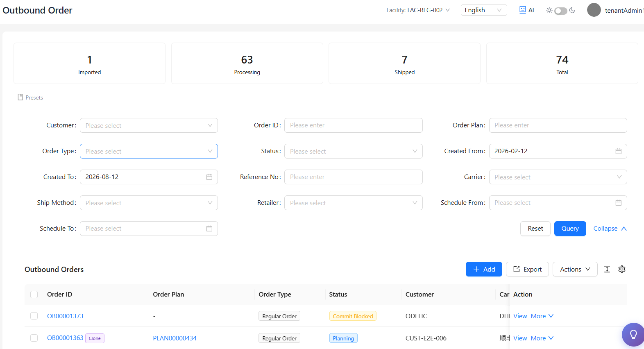Open the Order Type dropdown

click(x=149, y=151)
